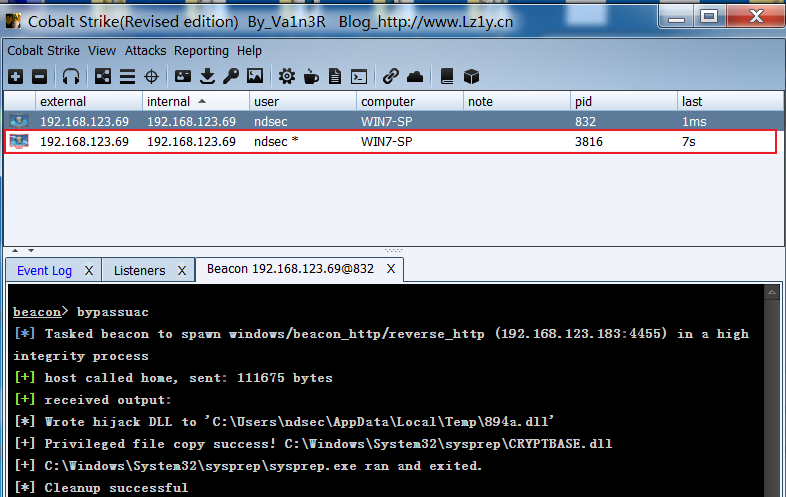Open downloaded files arrow icon
786x497 pixels.
pyautogui.click(x=207, y=76)
